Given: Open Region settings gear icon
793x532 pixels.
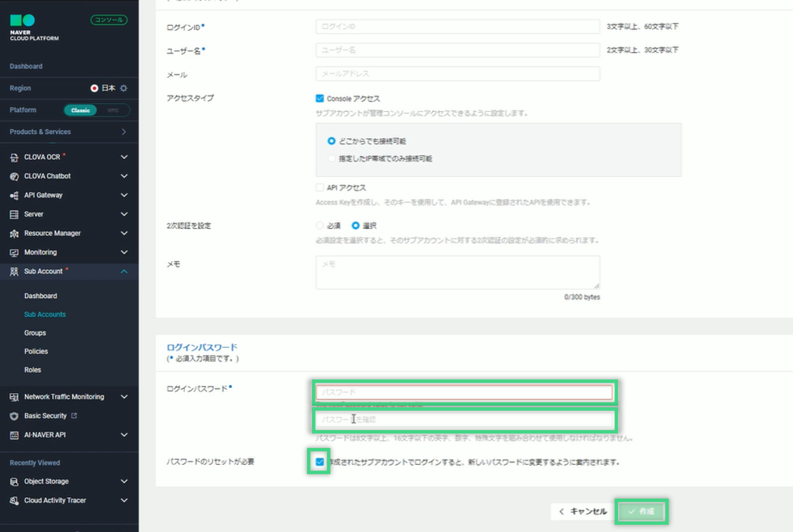Looking at the screenshot, I should point(123,88).
